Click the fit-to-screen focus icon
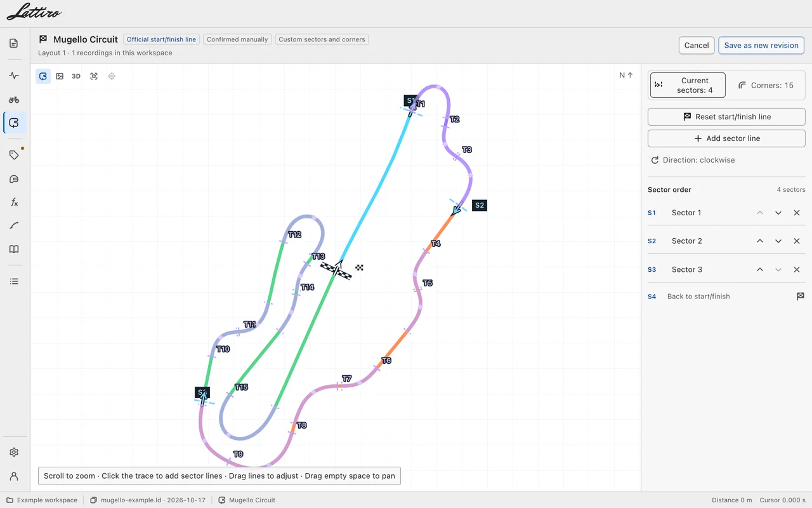 point(94,76)
